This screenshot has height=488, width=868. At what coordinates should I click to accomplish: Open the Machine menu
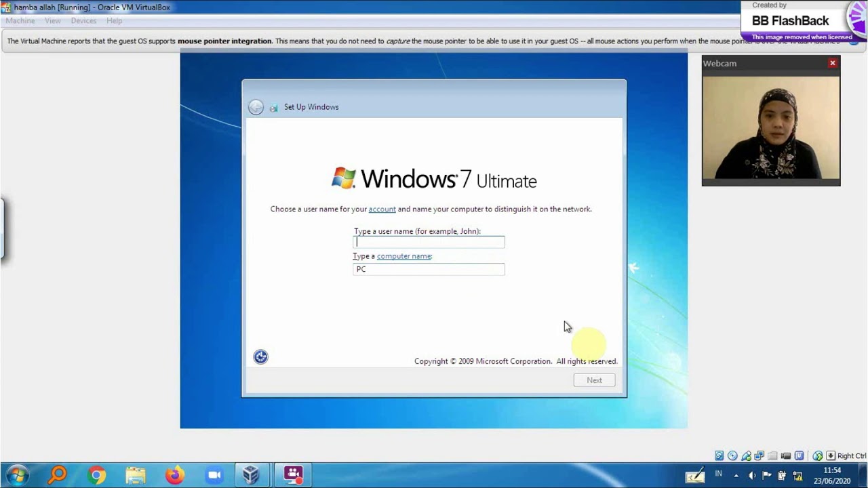coord(20,20)
